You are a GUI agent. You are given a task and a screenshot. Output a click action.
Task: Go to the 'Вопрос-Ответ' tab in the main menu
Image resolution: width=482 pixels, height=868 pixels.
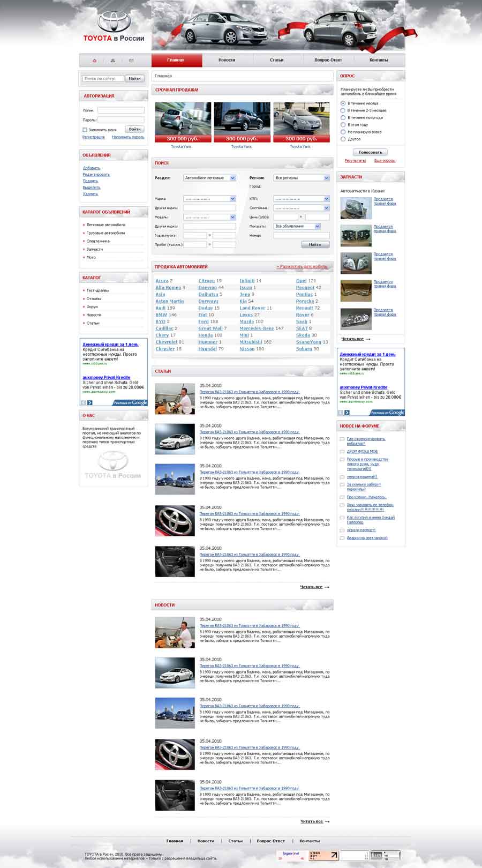(x=328, y=60)
